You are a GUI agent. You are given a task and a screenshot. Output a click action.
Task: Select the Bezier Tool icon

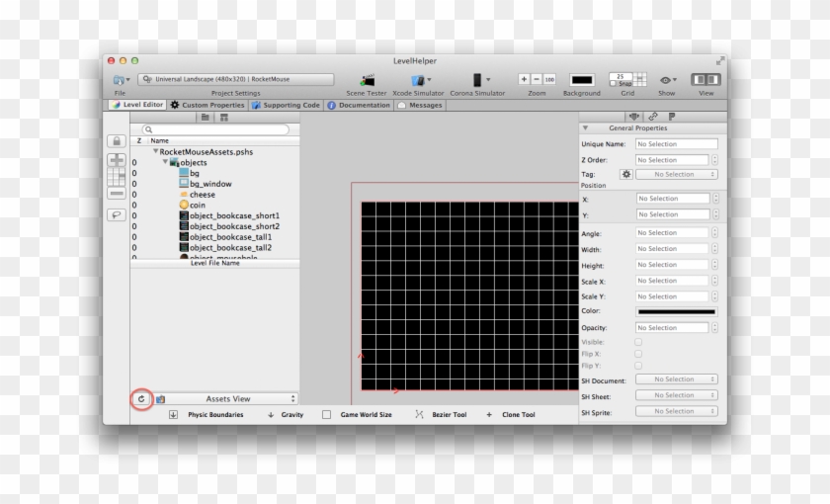click(419, 415)
